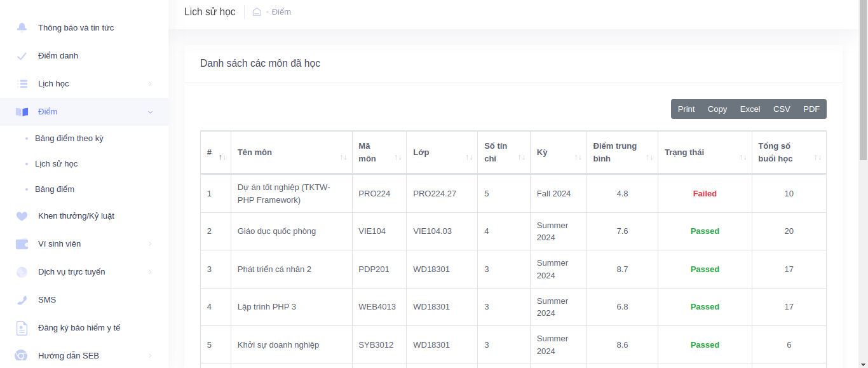The height and width of the screenshot is (368, 868).
Task: Click the list icon beside Lịch học
Action: pyautogui.click(x=22, y=84)
